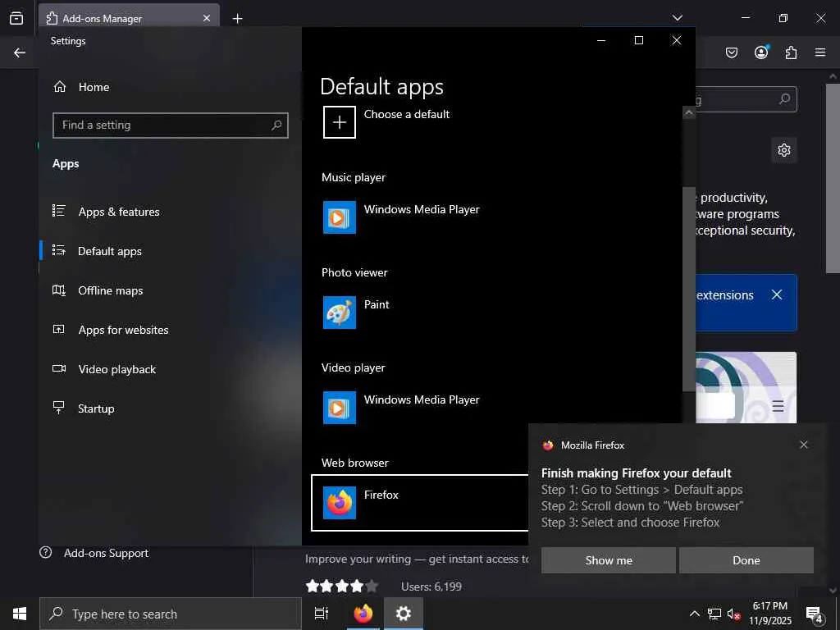
Task: Open Firefox View at top-left
Action: pyautogui.click(x=16, y=18)
